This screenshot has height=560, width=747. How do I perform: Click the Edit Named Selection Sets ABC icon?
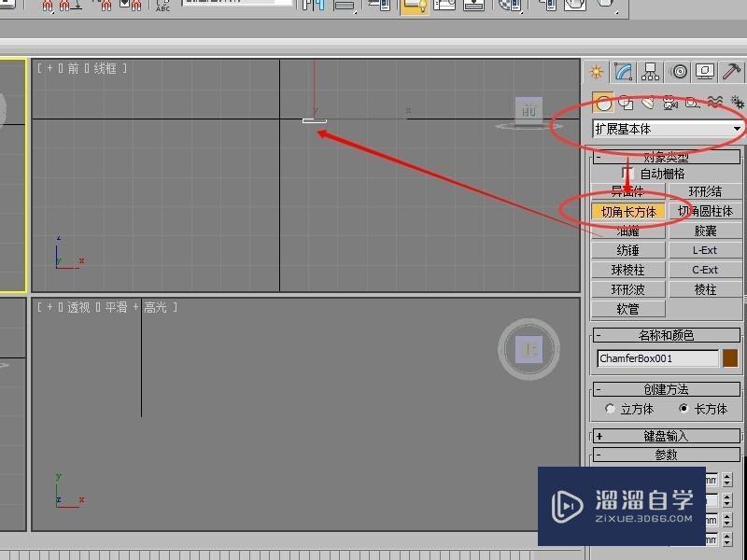tap(162, 5)
